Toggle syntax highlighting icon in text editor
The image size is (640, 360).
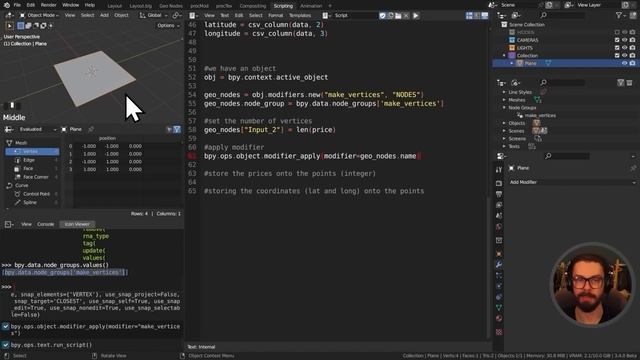click(484, 16)
